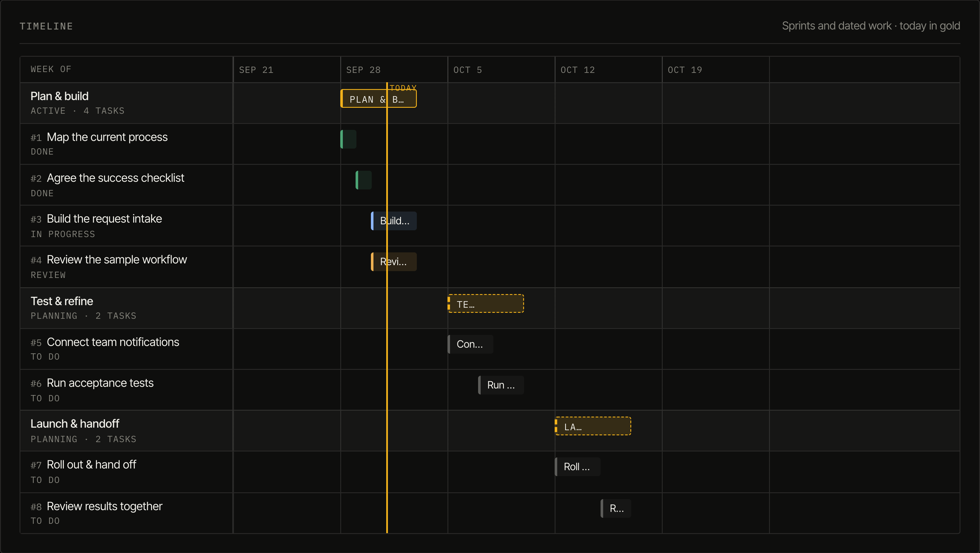
Task: Click the OCT 19 week column header
Action: tap(685, 70)
